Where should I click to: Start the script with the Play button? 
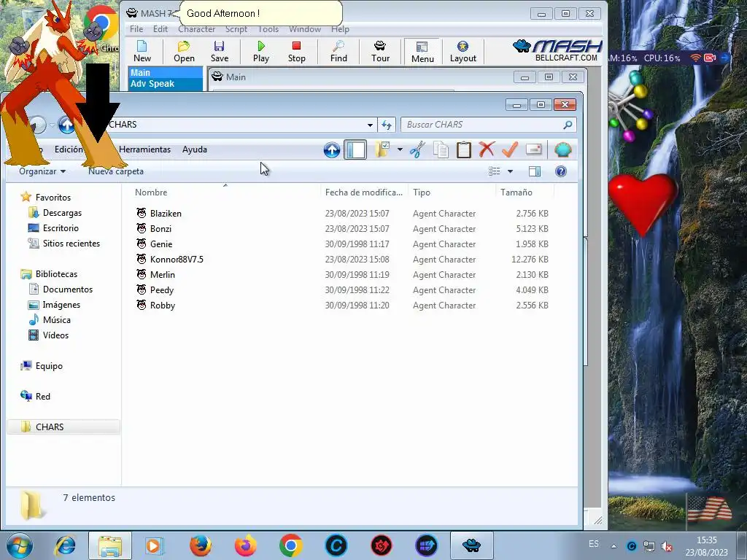260,52
